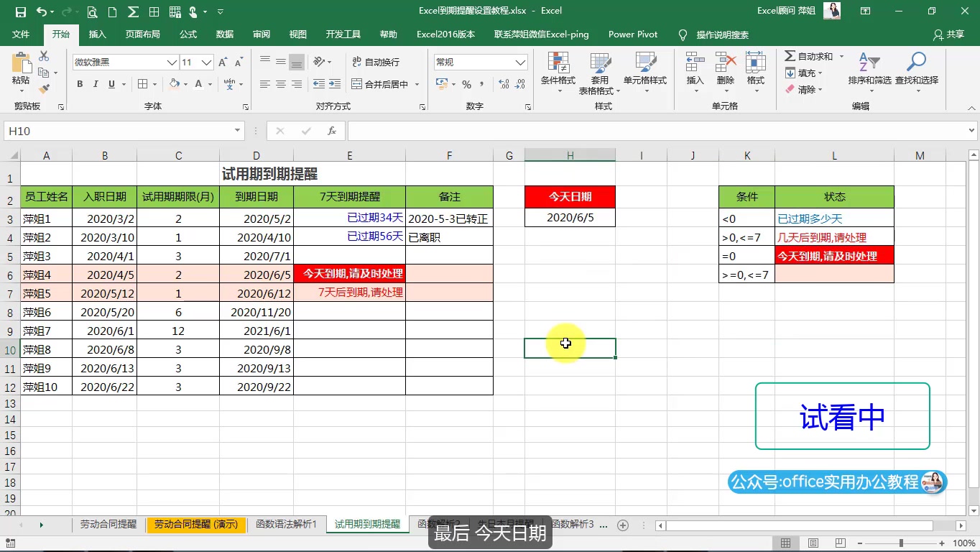Click Print Preview icon in quick access toolbar
This screenshot has height=552, width=980.
92,11
